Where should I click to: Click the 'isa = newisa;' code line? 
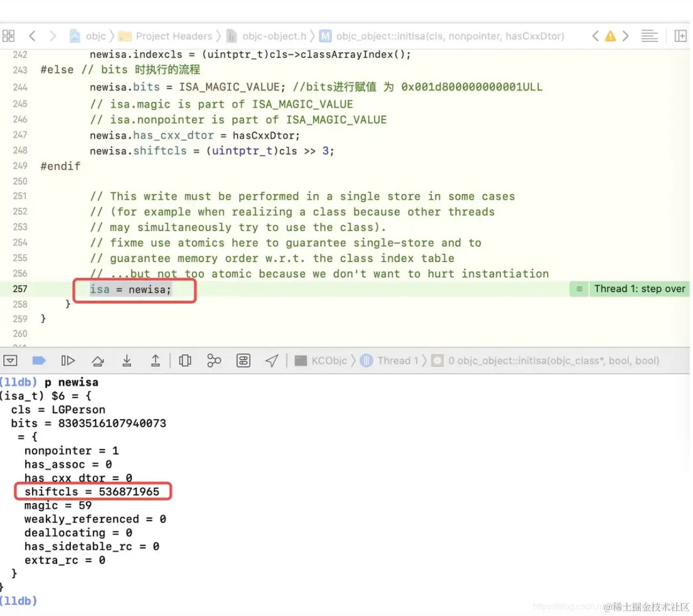pyautogui.click(x=131, y=290)
